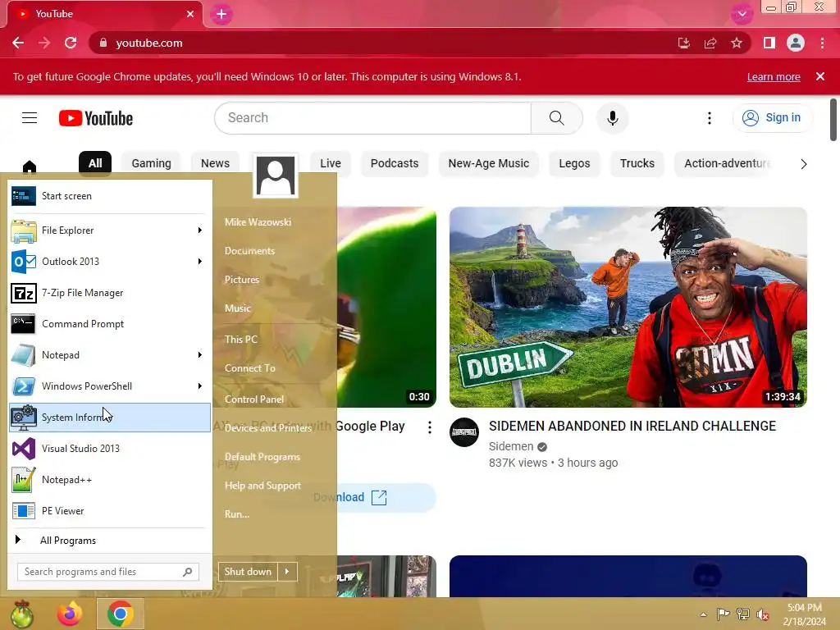Click Search programs and files box
Image resolution: width=840 pixels, height=630 pixels.
(108, 572)
